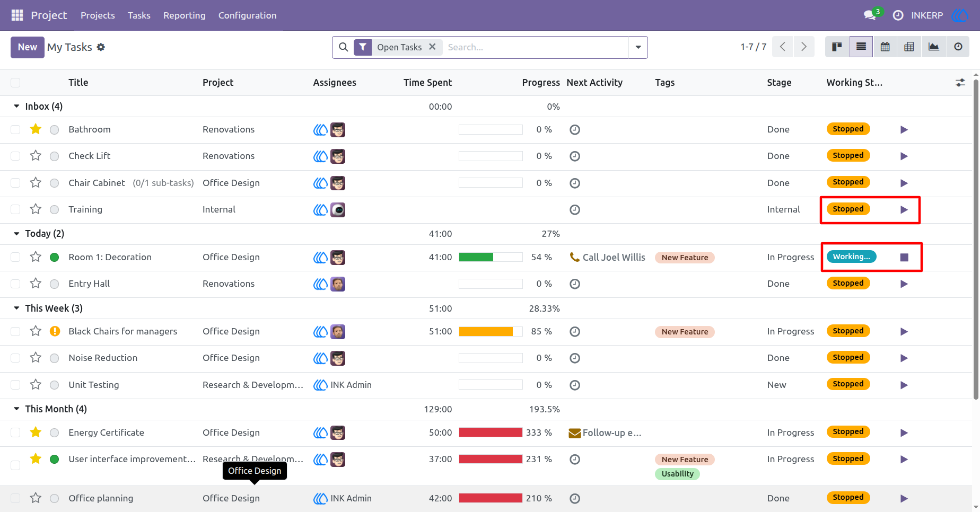Open the Projects menu

[98, 15]
